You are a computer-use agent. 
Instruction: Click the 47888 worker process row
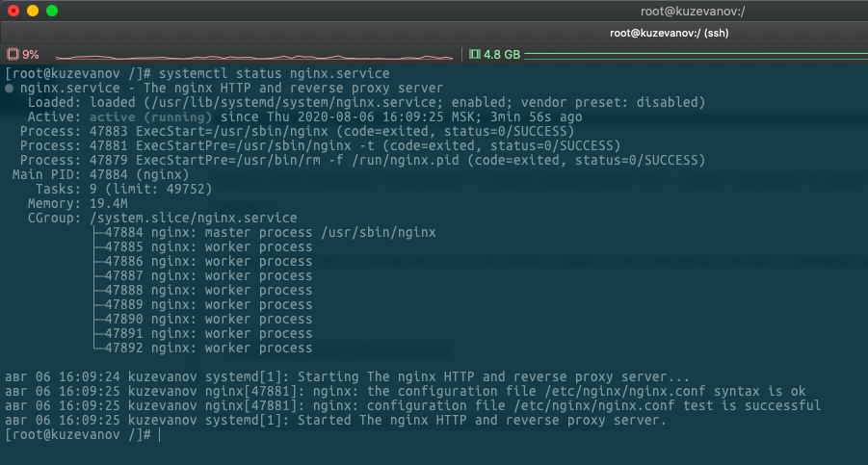tap(202, 291)
